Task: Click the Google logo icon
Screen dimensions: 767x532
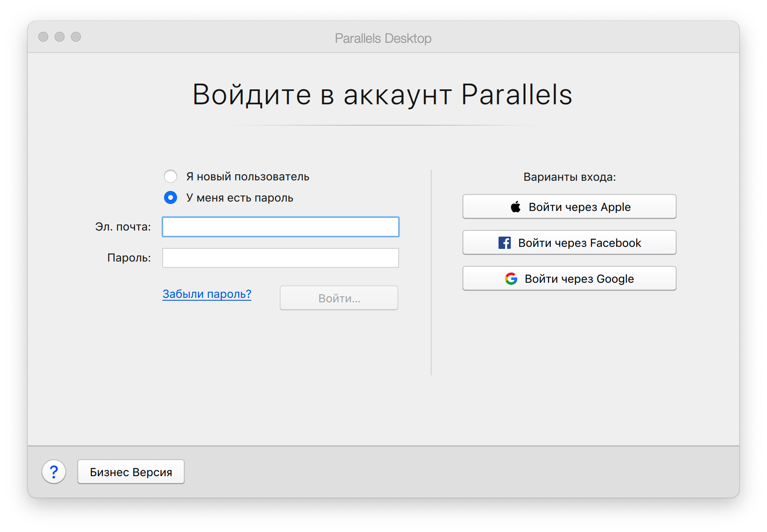Action: click(511, 279)
